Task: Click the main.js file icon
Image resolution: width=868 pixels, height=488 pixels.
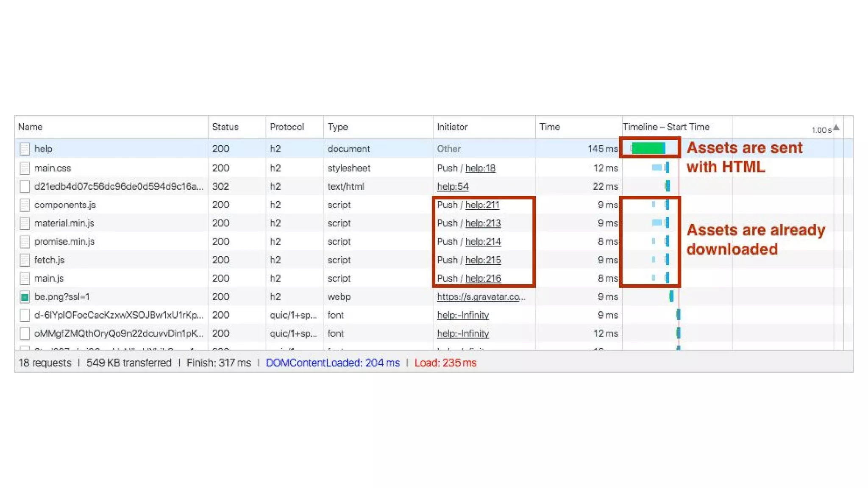Action: point(25,278)
